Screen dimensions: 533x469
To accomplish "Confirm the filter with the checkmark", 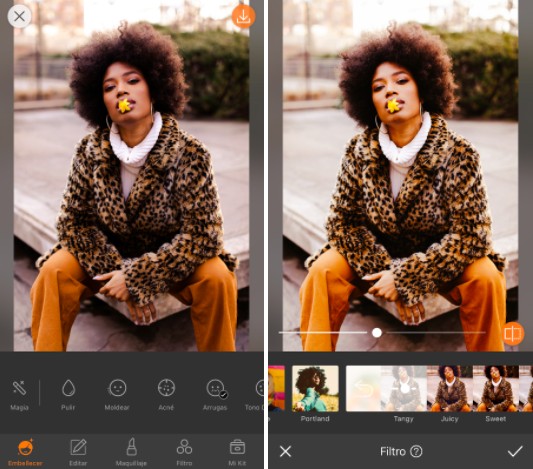I will pyautogui.click(x=515, y=451).
